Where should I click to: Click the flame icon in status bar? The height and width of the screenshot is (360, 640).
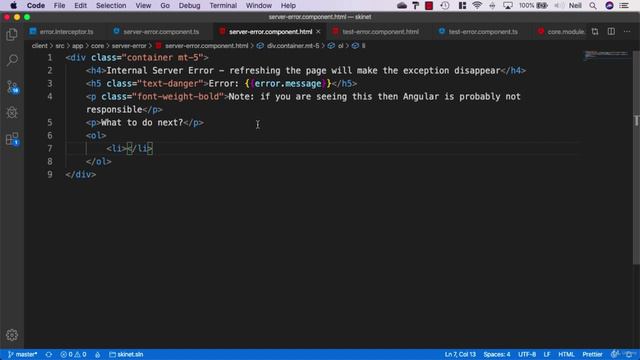click(98, 354)
